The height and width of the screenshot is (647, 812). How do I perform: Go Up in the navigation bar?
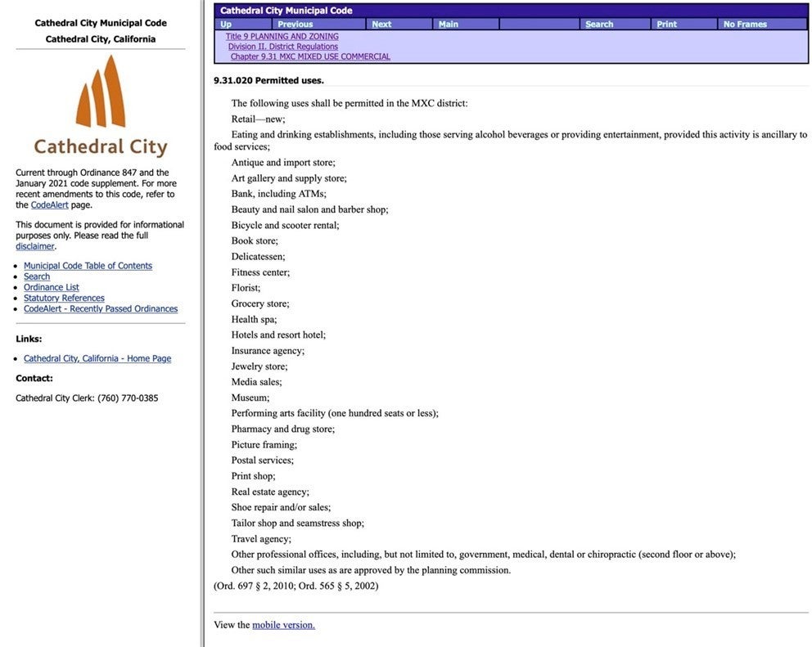(226, 25)
